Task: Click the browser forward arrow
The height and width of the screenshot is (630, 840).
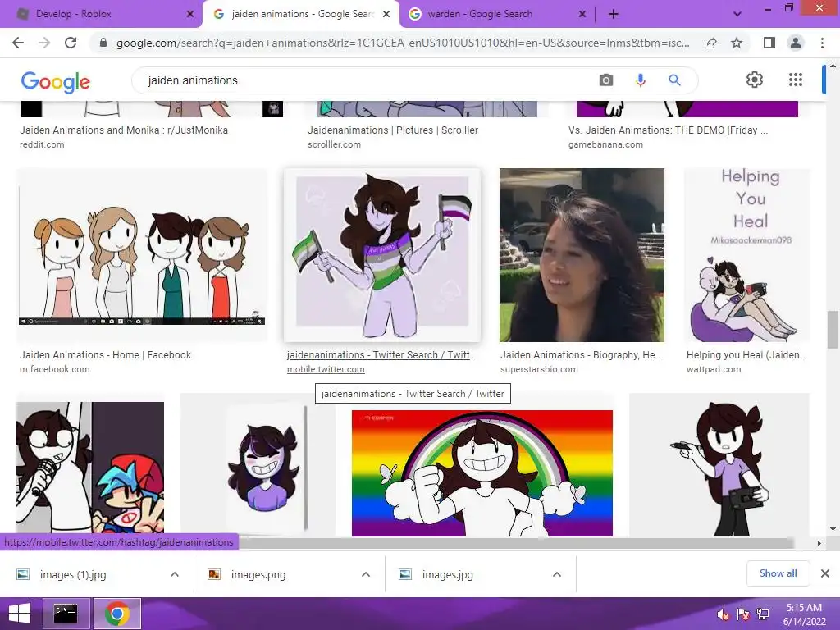Action: click(x=44, y=43)
